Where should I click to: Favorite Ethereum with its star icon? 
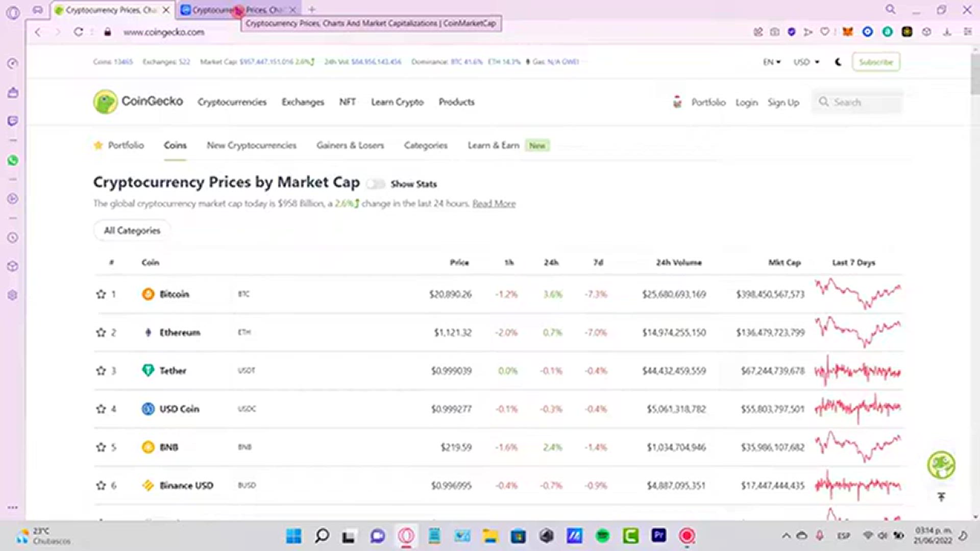pos(101,333)
